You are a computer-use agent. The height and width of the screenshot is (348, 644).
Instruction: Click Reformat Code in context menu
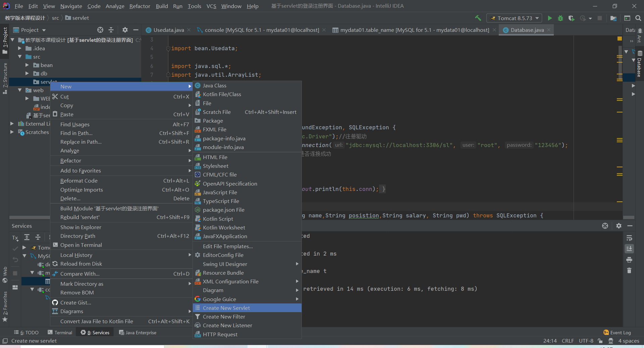121,181
